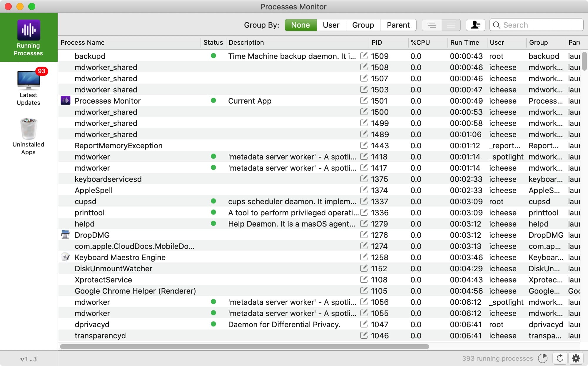Click the edit icon for cupsd PID 1337
Screen dimensions: 588x366
364,201
